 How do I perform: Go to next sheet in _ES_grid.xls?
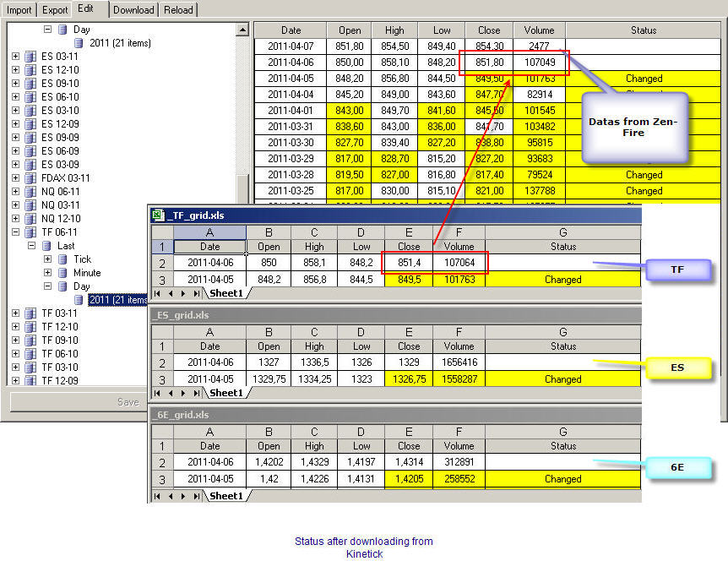click(x=183, y=394)
